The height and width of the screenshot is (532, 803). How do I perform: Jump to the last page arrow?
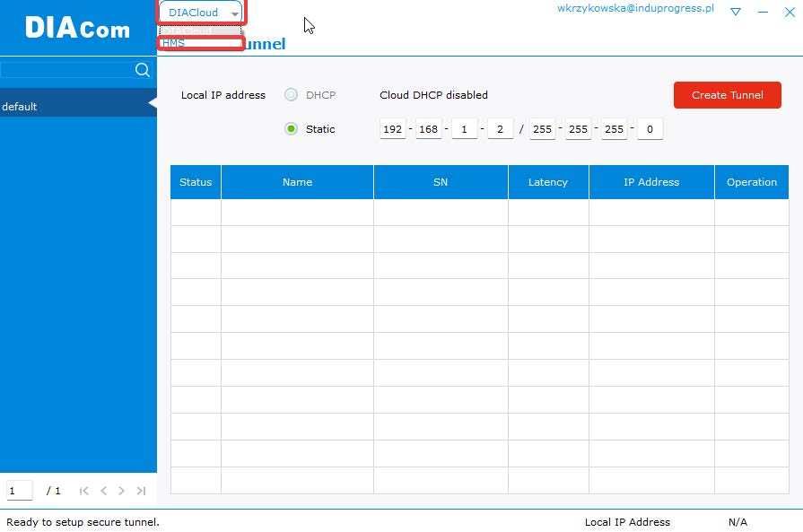tap(141, 491)
